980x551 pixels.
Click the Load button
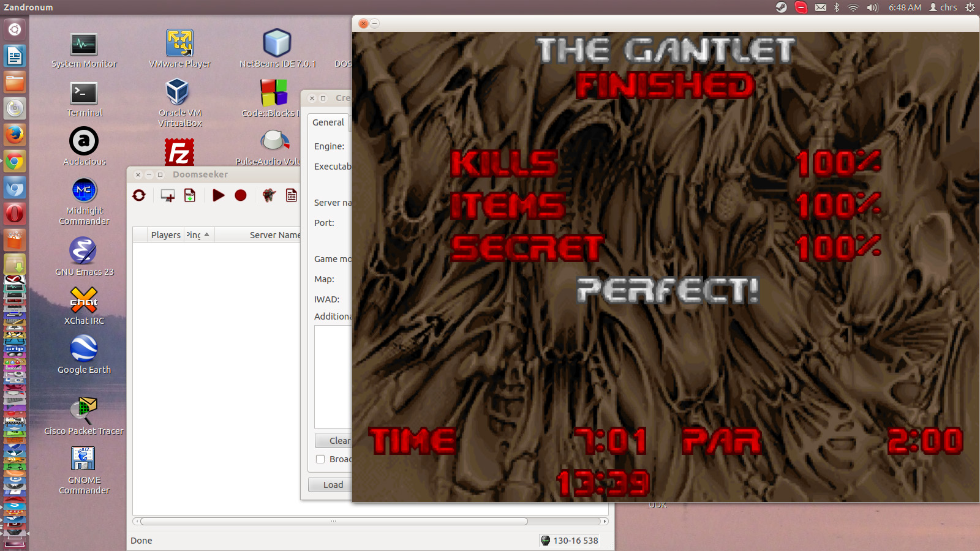331,485
